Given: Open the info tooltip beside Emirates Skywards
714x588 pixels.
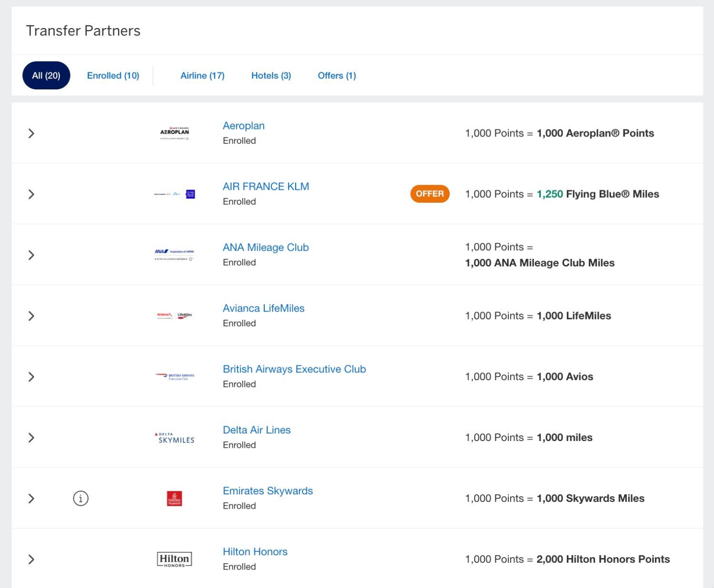Looking at the screenshot, I should (x=80, y=498).
